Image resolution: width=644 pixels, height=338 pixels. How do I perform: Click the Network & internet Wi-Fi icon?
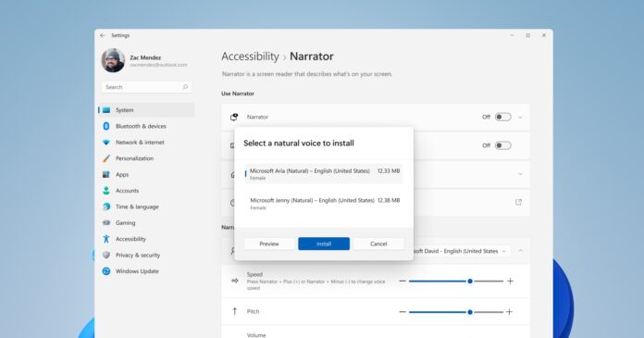(x=106, y=143)
